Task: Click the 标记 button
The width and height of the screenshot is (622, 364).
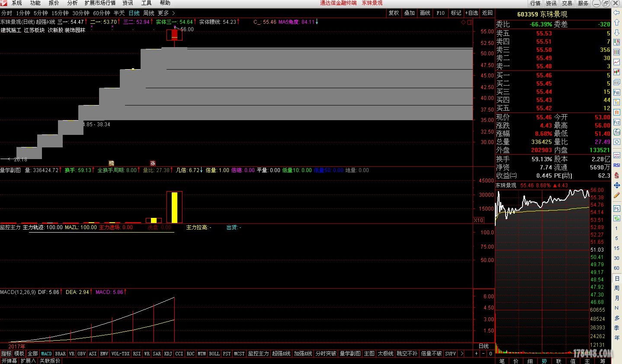Action: click(x=456, y=13)
